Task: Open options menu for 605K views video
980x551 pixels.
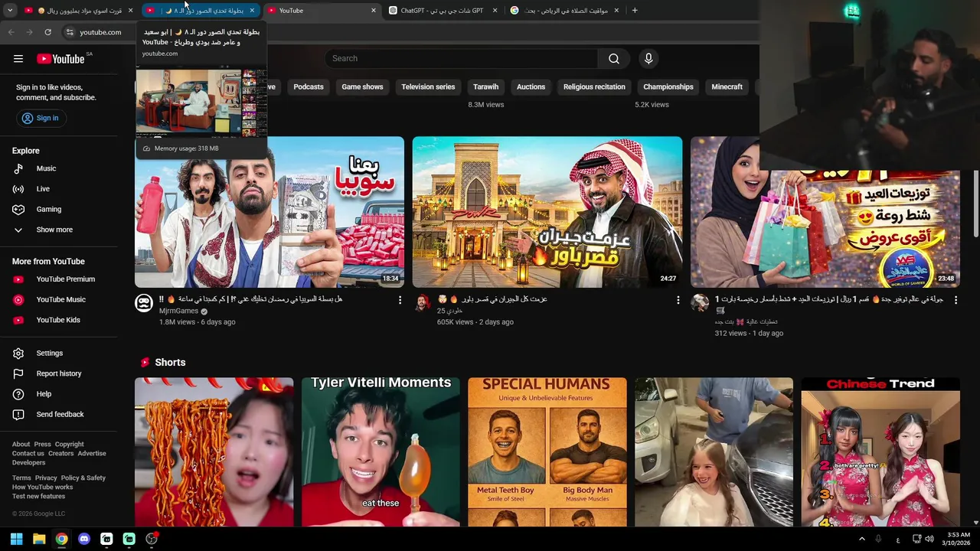Action: [678, 300]
